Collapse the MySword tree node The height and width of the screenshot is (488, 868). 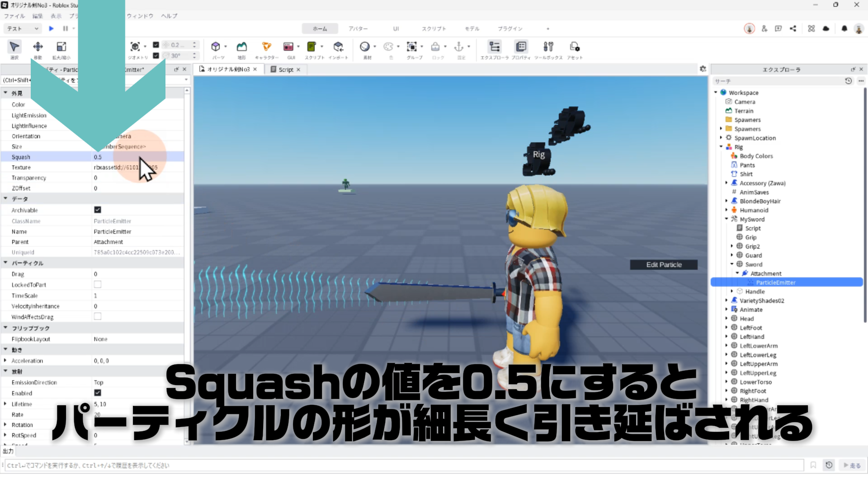726,219
